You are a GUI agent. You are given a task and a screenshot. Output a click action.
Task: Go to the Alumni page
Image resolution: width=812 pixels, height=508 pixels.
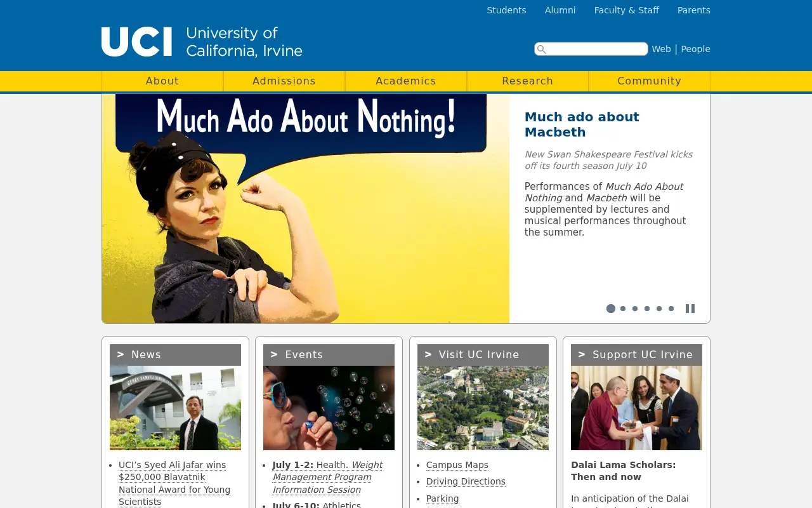[x=560, y=10]
